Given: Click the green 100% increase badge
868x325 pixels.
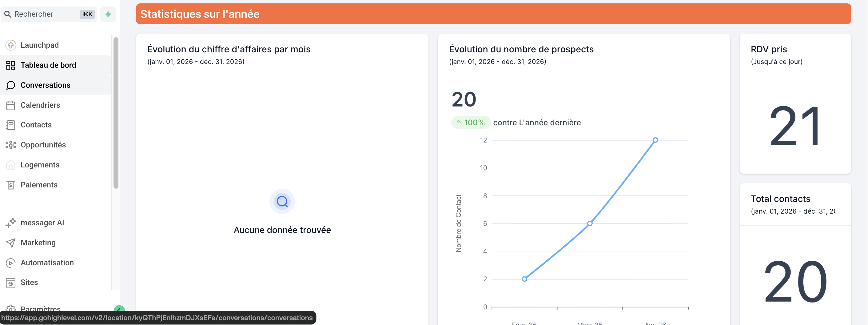Looking at the screenshot, I should [x=471, y=122].
